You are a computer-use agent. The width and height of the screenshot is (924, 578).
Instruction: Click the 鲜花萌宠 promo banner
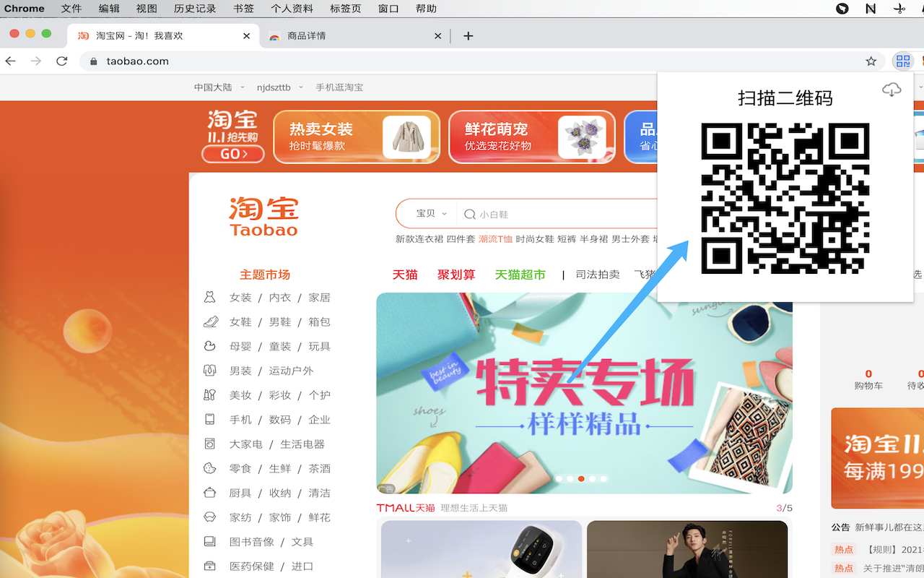[x=532, y=137]
